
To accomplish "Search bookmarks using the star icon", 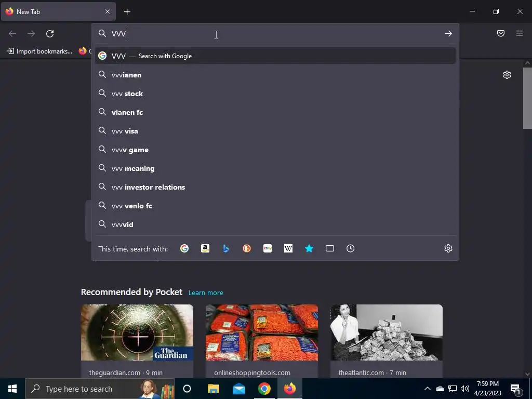I will coord(309,248).
